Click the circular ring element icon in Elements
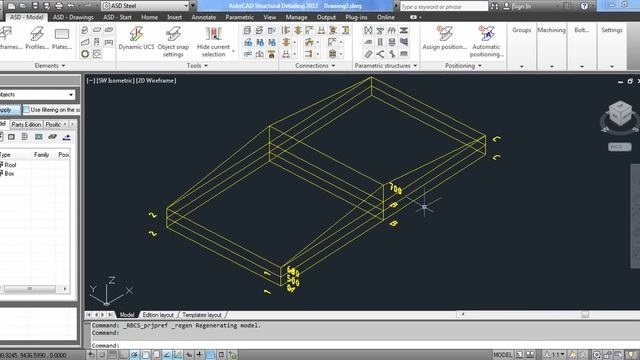This screenshot has height=360, width=640. (x=85, y=54)
